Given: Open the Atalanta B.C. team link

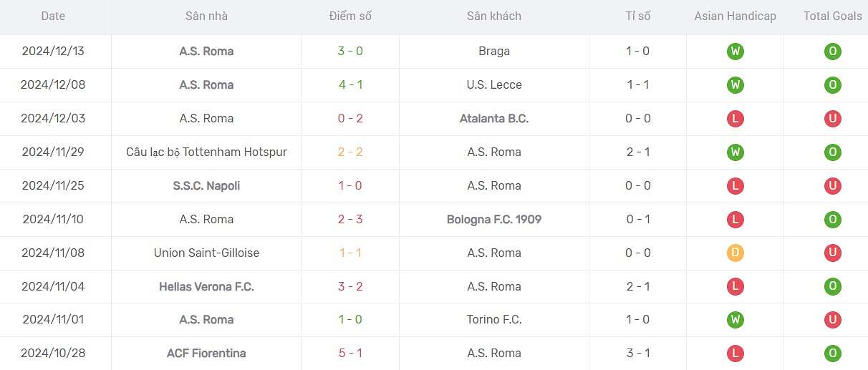Looking at the screenshot, I should [x=494, y=119].
